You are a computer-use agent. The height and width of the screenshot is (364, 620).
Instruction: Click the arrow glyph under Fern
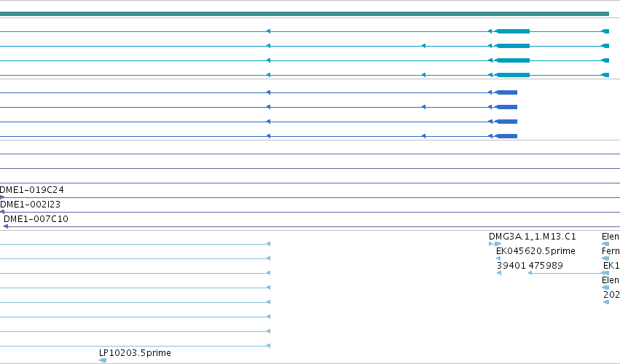coord(605,258)
